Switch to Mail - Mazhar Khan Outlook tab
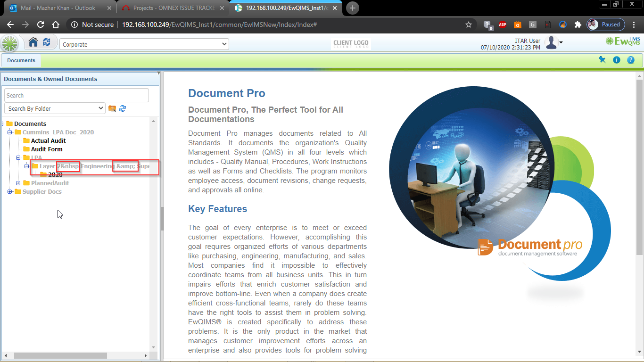Viewport: 644px width, 362px height. (58, 8)
